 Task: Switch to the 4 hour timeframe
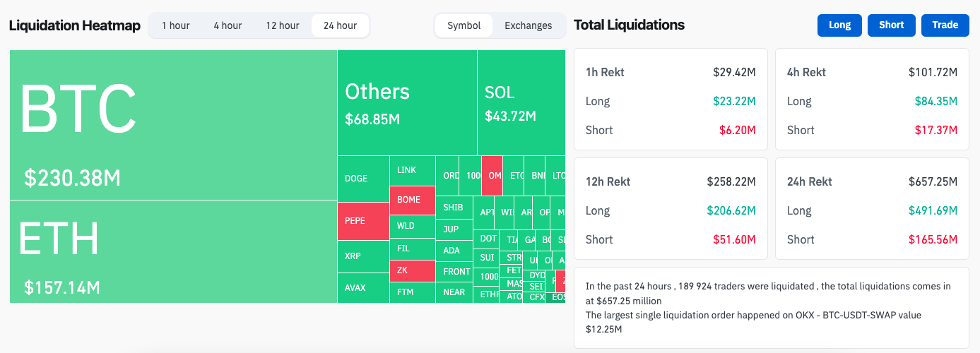click(x=228, y=25)
